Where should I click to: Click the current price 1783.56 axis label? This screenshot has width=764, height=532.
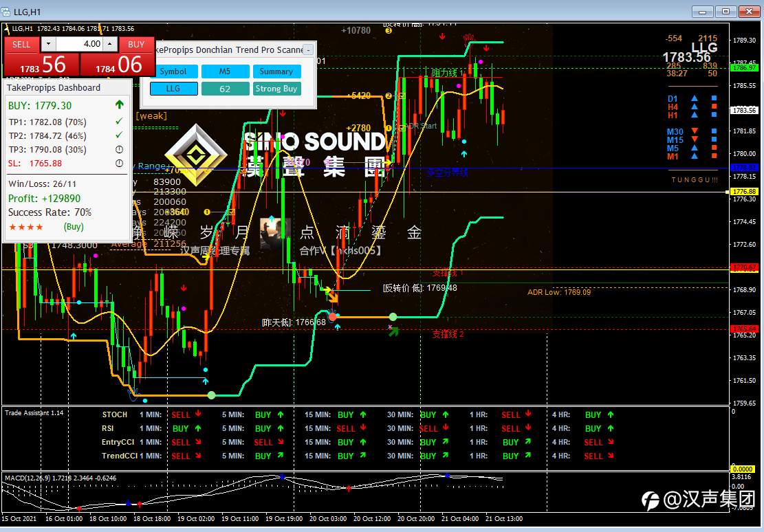point(743,110)
